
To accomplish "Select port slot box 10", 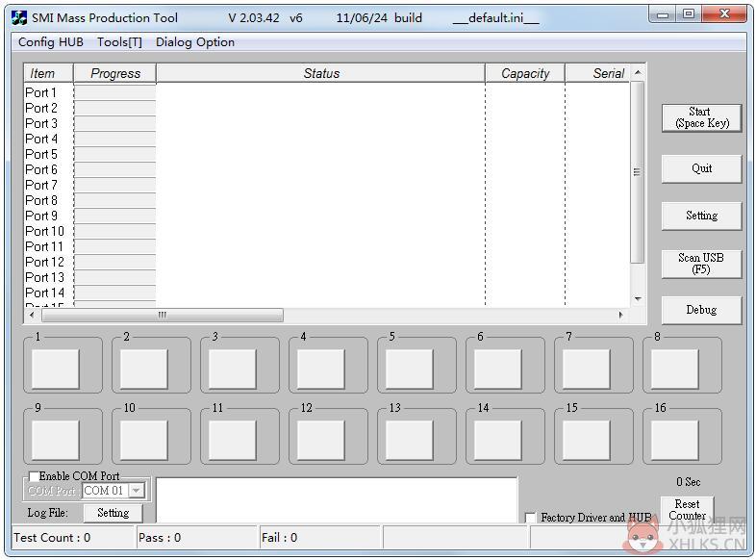I will (x=144, y=440).
